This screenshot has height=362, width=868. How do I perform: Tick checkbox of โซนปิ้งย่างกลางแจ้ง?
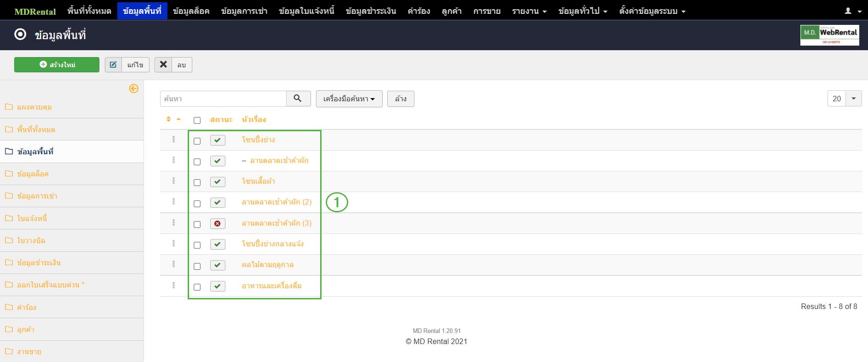pyautogui.click(x=197, y=245)
